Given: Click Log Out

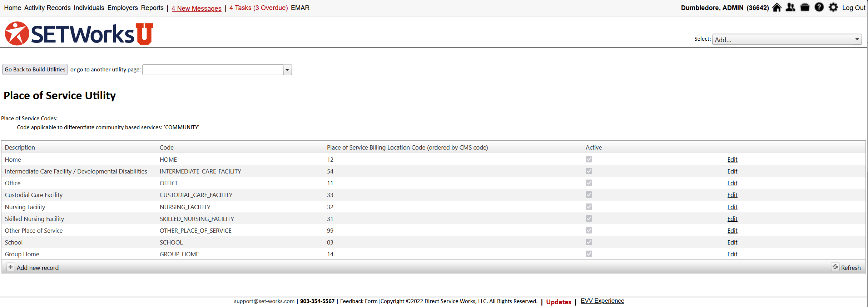Looking at the screenshot, I should click(x=854, y=8).
